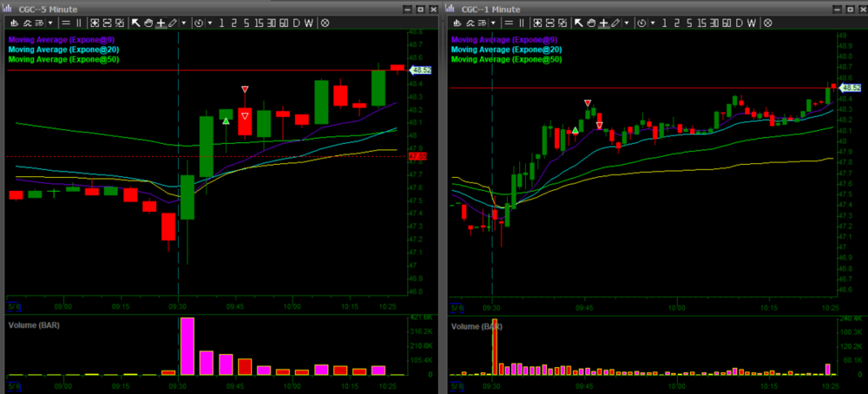Select the arrow pointer tool in 5 Minute chart
This screenshot has width=868, height=394.
pos(136,23)
